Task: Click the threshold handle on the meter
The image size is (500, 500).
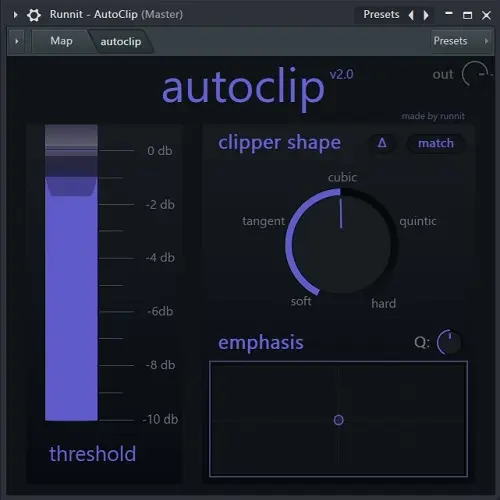Action: click(x=71, y=186)
